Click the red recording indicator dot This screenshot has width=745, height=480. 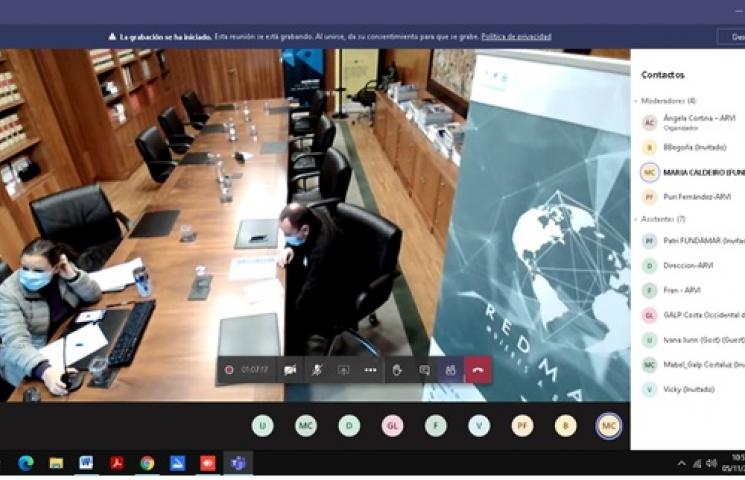[229, 370]
